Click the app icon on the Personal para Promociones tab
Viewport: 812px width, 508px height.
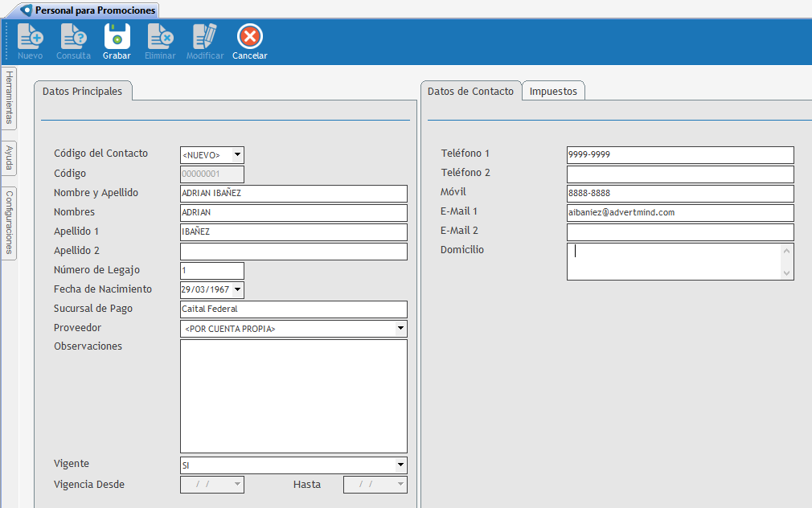27,10
